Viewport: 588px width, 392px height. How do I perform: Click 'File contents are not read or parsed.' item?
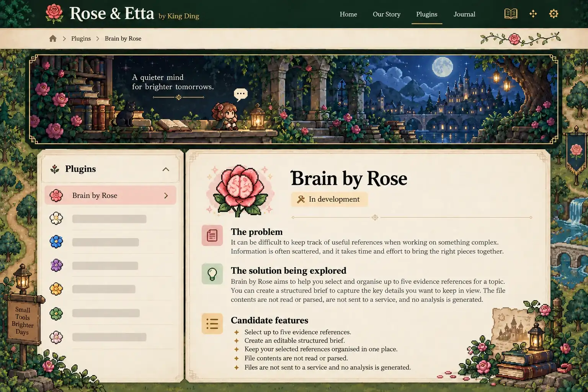coord(296,358)
